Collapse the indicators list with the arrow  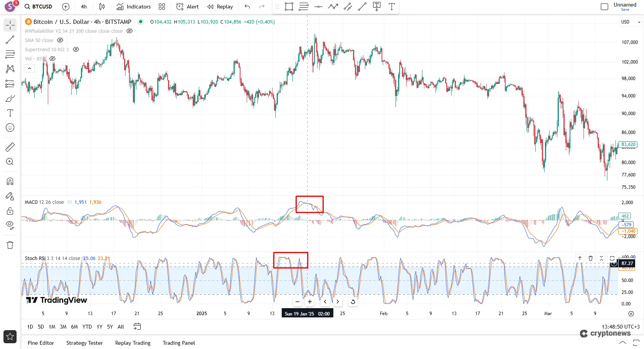point(29,68)
